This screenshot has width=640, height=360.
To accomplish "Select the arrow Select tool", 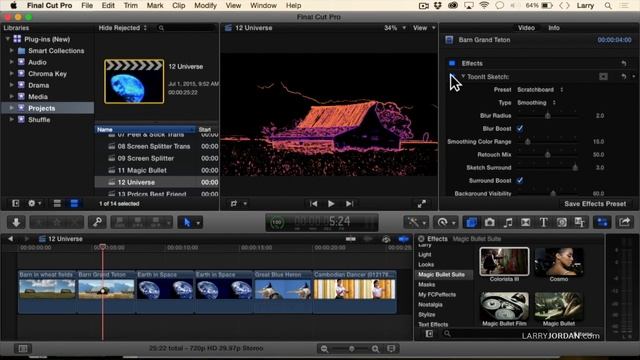I will pyautogui.click(x=187, y=222).
